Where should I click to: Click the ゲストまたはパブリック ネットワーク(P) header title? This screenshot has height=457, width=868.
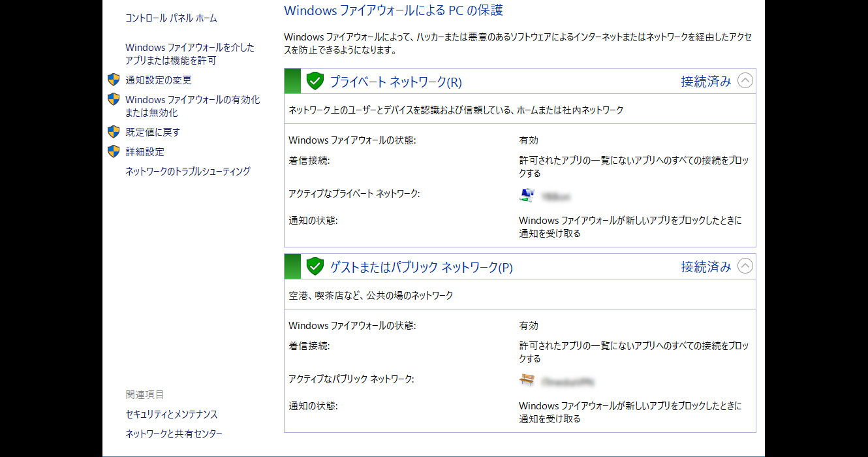(421, 268)
